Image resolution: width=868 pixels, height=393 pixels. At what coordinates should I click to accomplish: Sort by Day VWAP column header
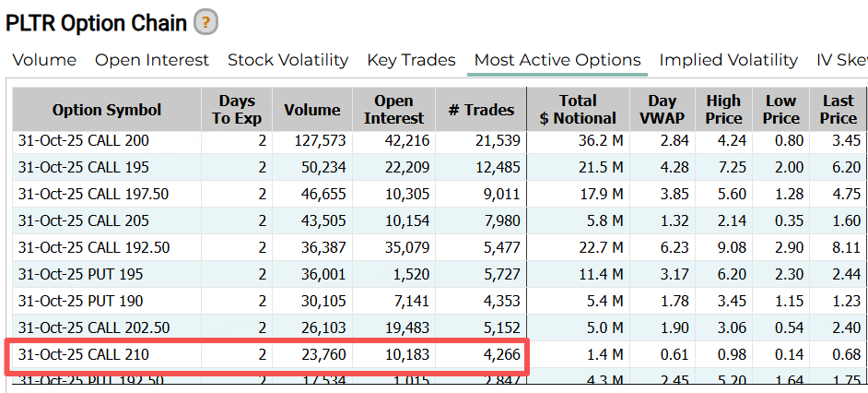[662, 110]
